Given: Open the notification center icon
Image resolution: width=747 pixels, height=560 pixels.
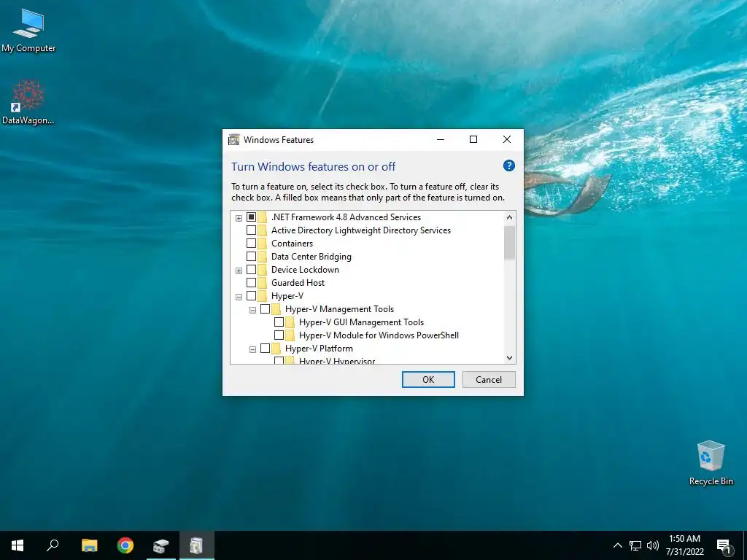Looking at the screenshot, I should click(x=724, y=545).
